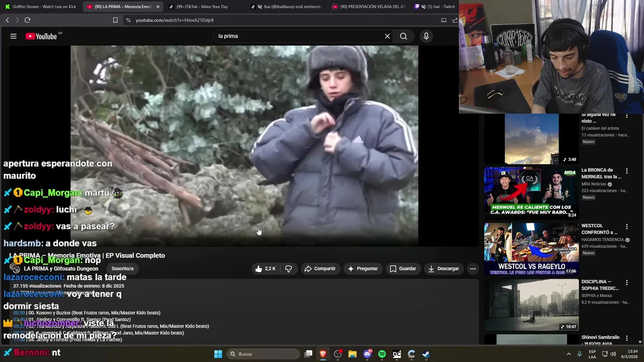Open La BRONCA de MERNUEL thumbnail

pyautogui.click(x=531, y=193)
